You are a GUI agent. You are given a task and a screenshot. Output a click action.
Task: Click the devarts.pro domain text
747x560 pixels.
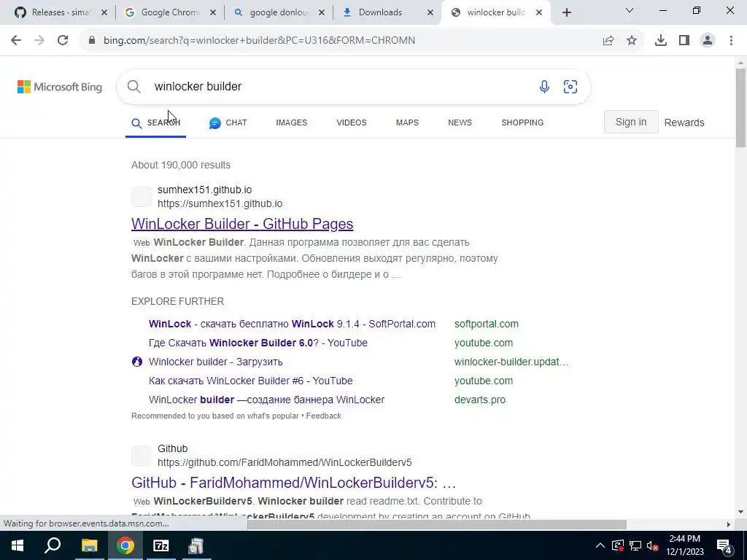480,400
